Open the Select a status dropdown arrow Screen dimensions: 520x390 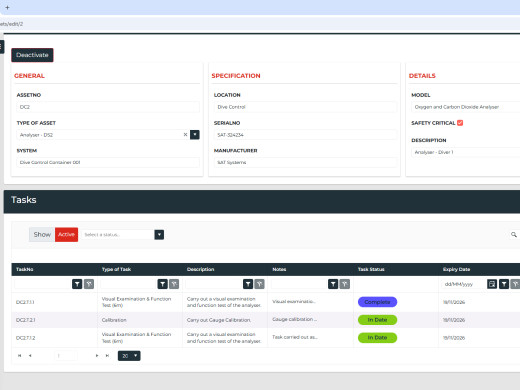(159, 235)
